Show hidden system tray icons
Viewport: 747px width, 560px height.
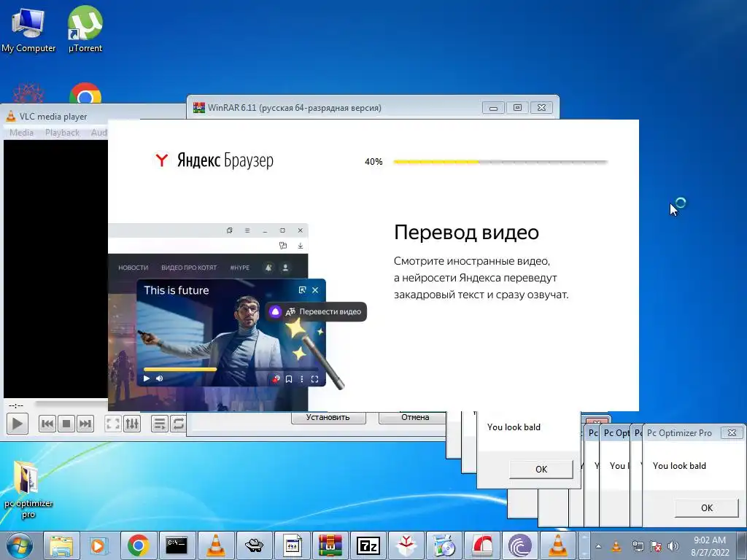(598, 546)
